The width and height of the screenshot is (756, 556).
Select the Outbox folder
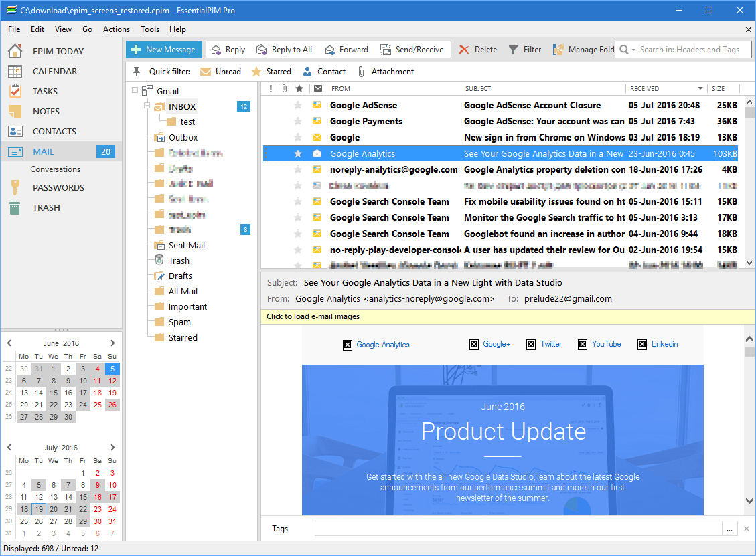(x=183, y=137)
